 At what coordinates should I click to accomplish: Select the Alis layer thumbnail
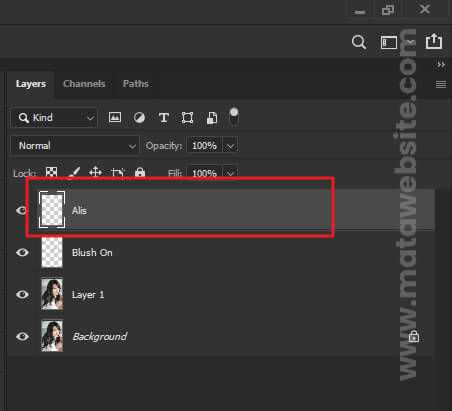point(52,210)
